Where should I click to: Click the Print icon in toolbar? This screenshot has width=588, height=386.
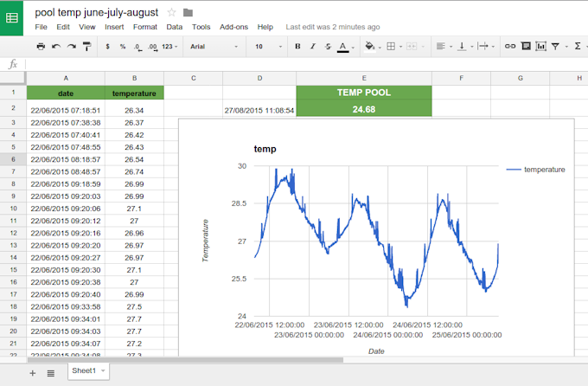[x=41, y=46]
